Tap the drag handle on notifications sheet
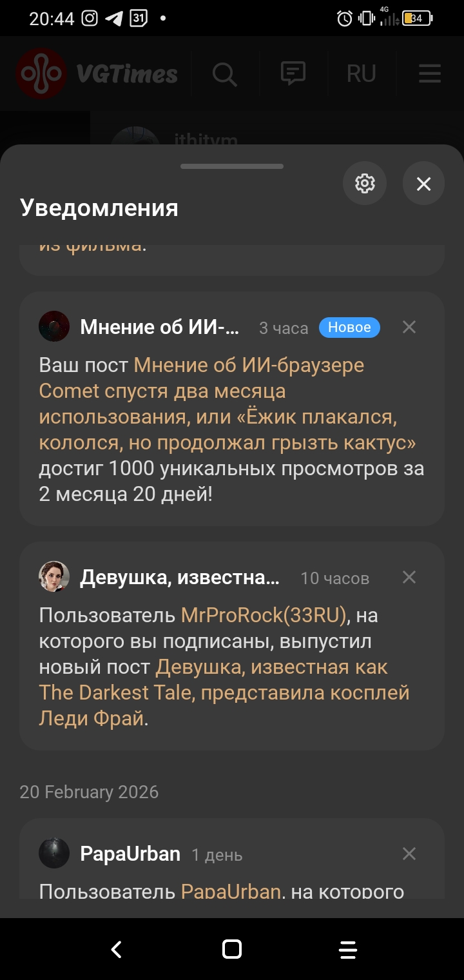The height and width of the screenshot is (980, 464). 232,166
